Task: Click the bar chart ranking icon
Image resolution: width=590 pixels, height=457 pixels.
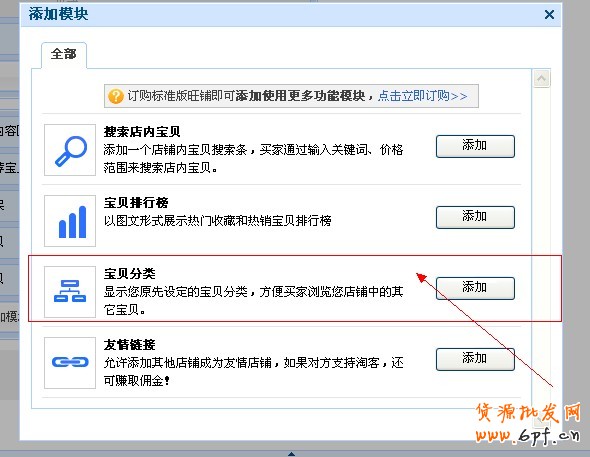Action: (70, 221)
